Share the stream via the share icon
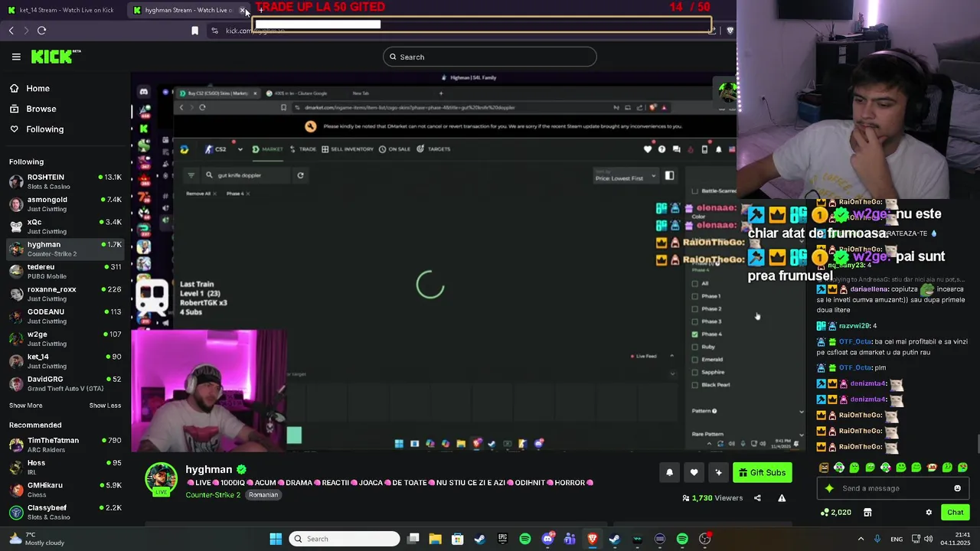This screenshot has width=980, height=551. [x=757, y=498]
